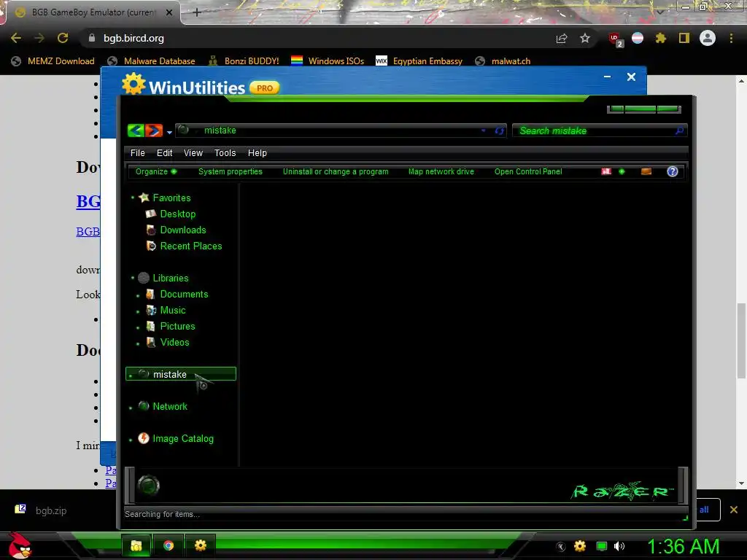The height and width of the screenshot is (560, 747).
Task: Open the Documents library
Action: tap(184, 295)
